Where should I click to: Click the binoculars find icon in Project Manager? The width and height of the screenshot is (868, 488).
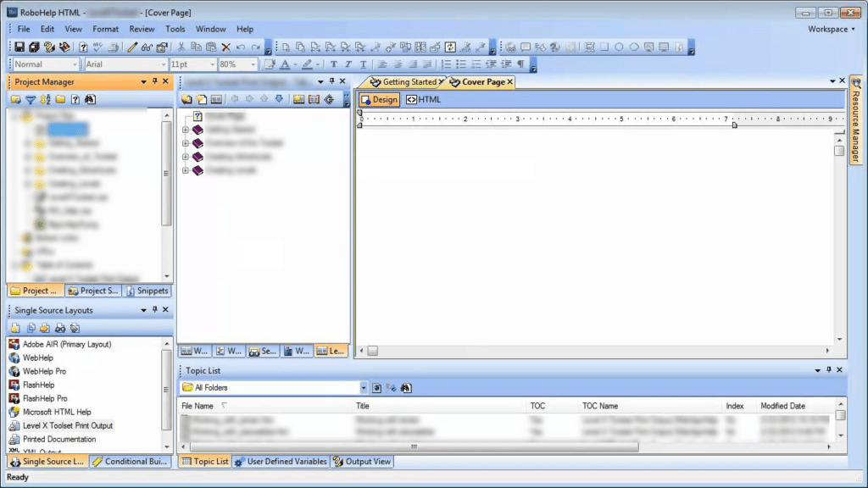pos(90,99)
